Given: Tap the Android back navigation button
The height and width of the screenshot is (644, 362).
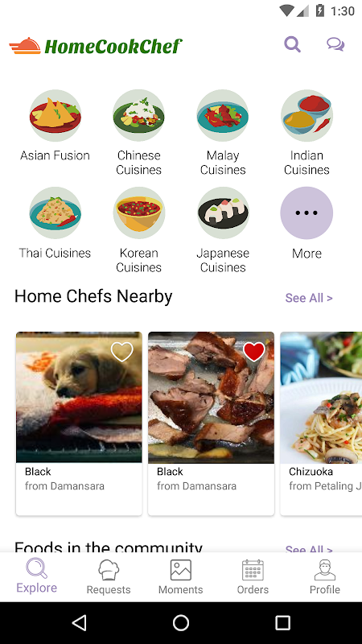Looking at the screenshot, I should [79, 622].
